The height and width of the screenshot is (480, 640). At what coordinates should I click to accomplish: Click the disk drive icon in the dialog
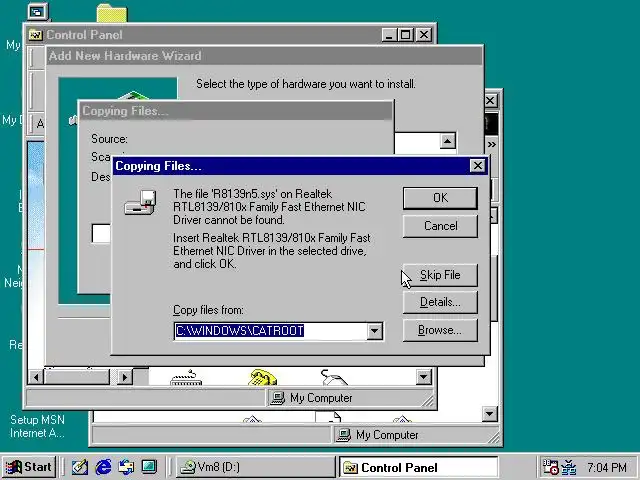(140, 202)
